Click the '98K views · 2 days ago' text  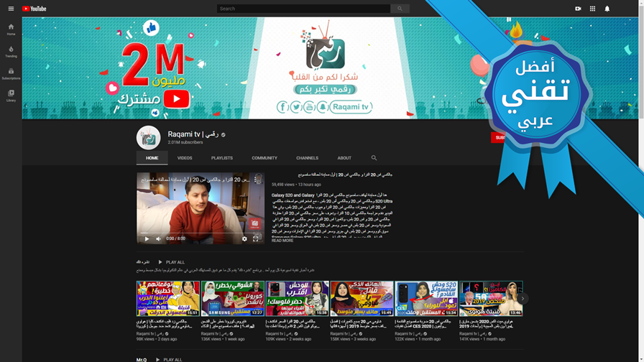(x=157, y=339)
